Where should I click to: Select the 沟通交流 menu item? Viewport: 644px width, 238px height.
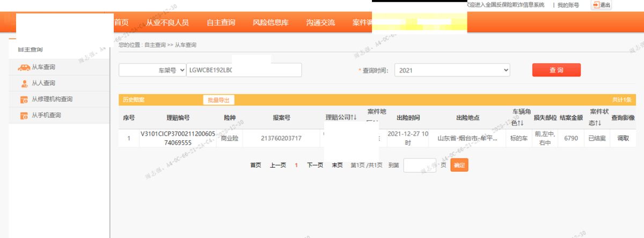pyautogui.click(x=320, y=23)
